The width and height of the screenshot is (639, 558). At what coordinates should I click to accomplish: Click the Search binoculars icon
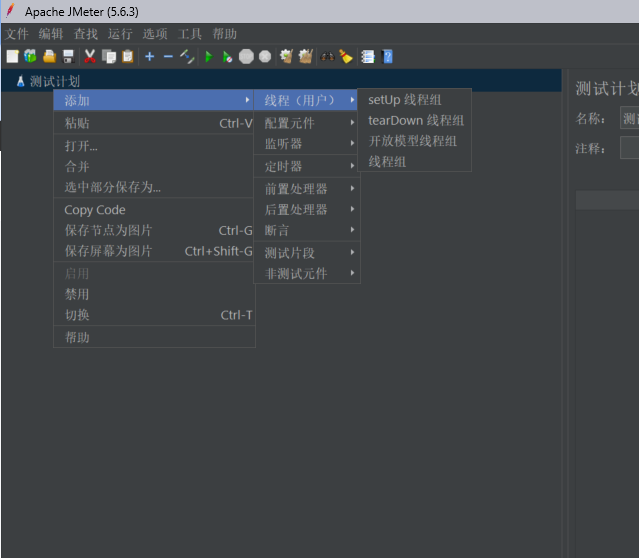[327, 57]
